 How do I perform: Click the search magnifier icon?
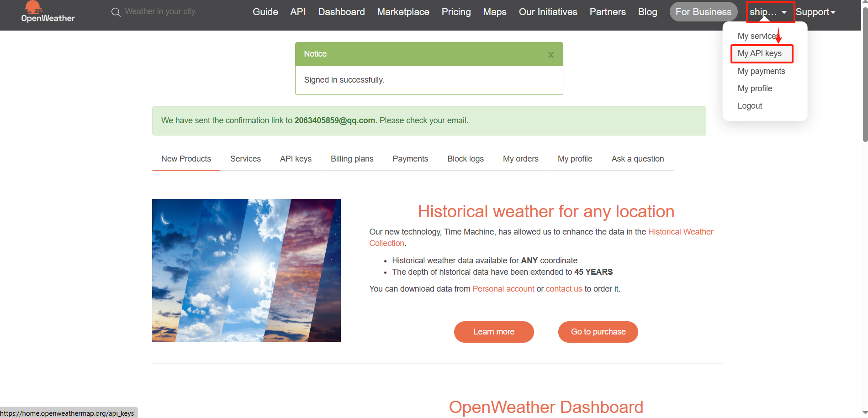click(116, 12)
